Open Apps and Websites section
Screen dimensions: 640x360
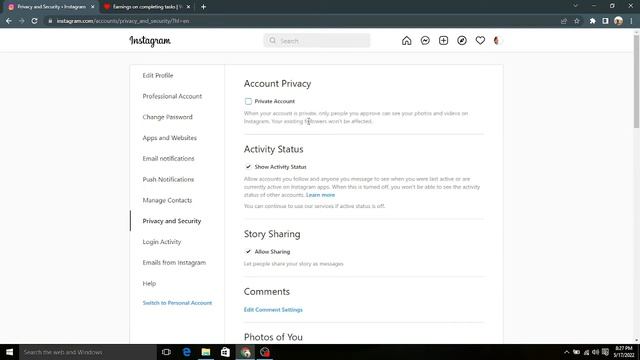[x=169, y=138]
